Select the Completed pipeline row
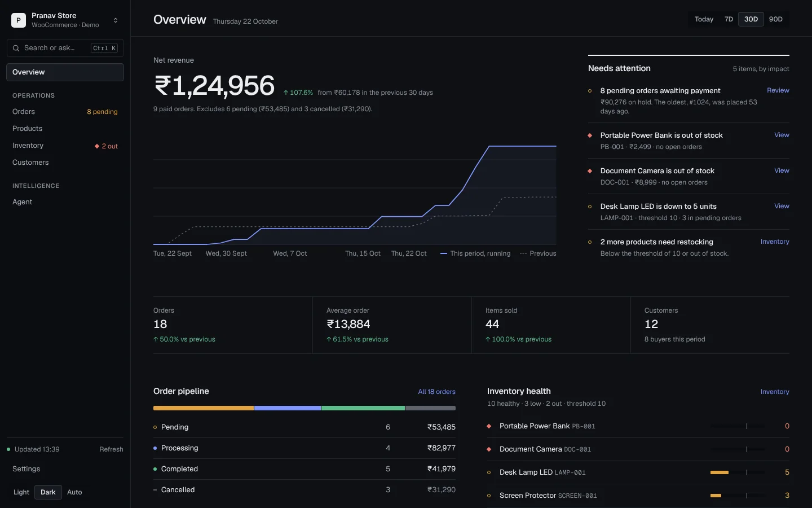Screen dimensions: 812x508 (304, 469)
